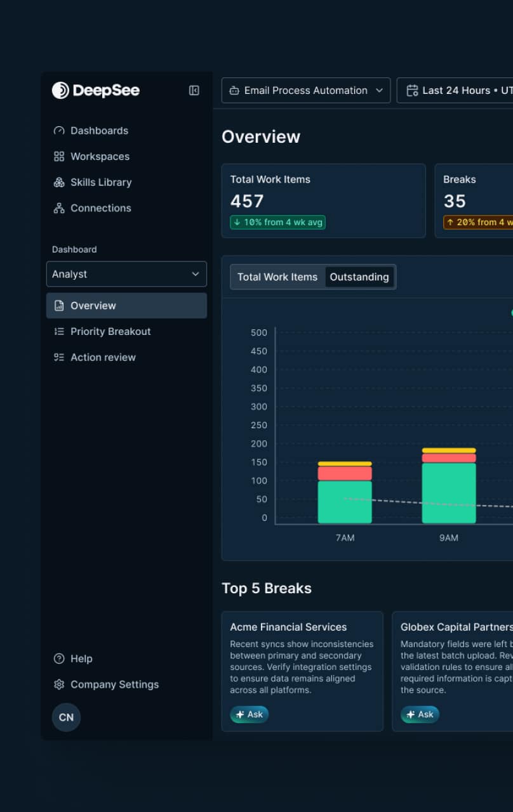Click the 9AM axis label
The image size is (513, 812).
tap(449, 538)
